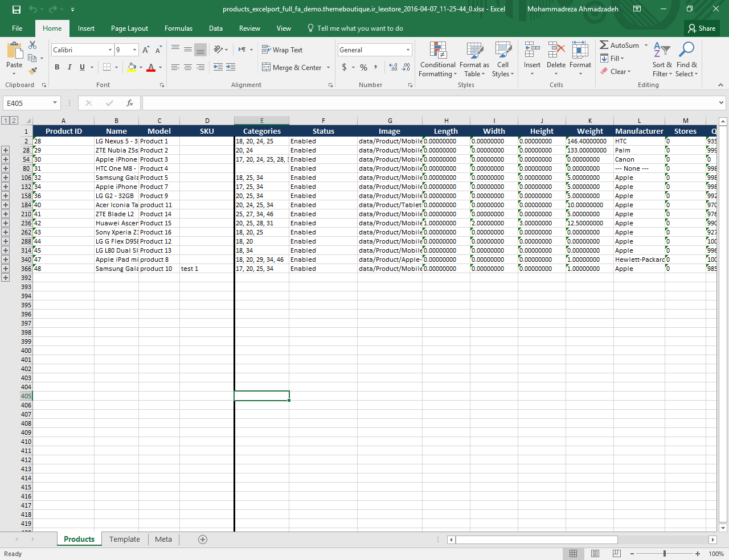The image size is (729, 560).
Task: Expand the outline group at row 366
Action: [x=6, y=269]
